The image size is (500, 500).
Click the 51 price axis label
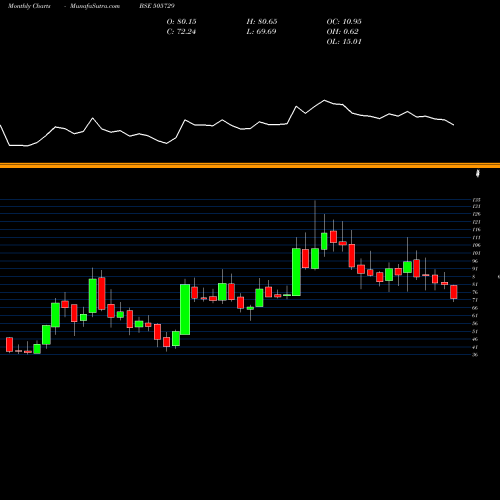tap(475, 332)
